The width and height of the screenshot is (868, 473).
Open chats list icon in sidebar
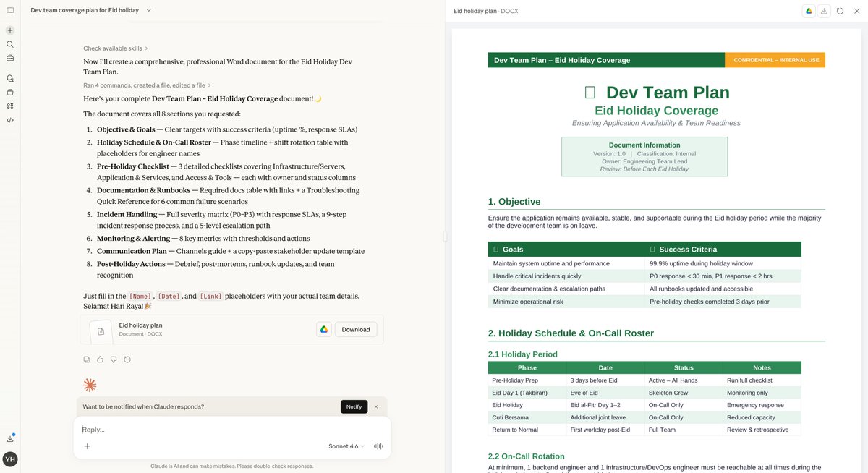10,78
